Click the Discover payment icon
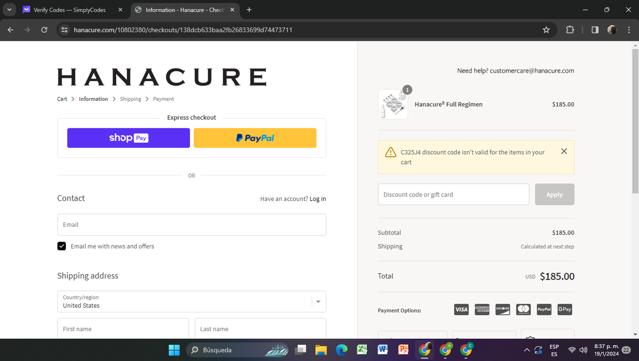Viewport: 639px width, 361px height. (x=502, y=310)
